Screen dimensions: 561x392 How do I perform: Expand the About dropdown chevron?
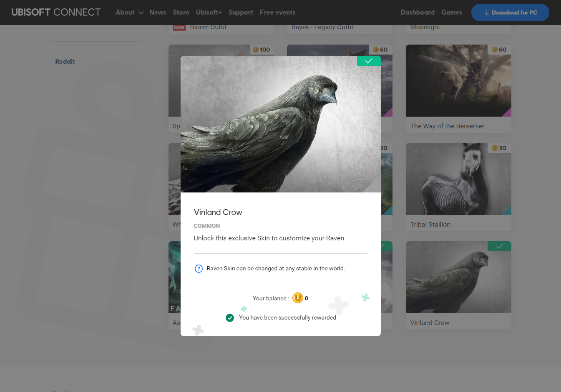coord(141,13)
